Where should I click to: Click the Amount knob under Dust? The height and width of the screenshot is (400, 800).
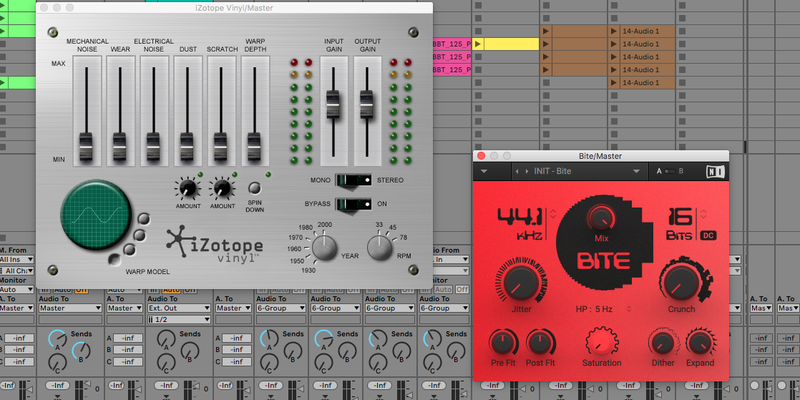188,189
